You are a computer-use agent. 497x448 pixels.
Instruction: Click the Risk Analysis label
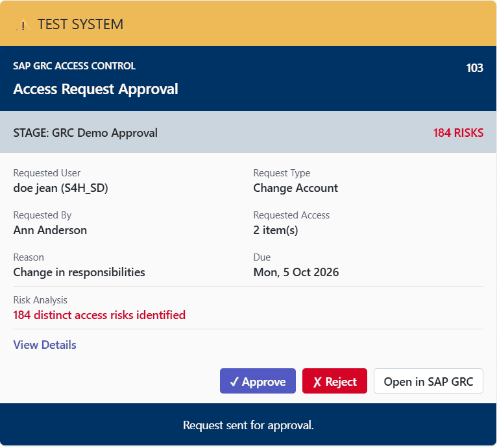click(x=40, y=300)
